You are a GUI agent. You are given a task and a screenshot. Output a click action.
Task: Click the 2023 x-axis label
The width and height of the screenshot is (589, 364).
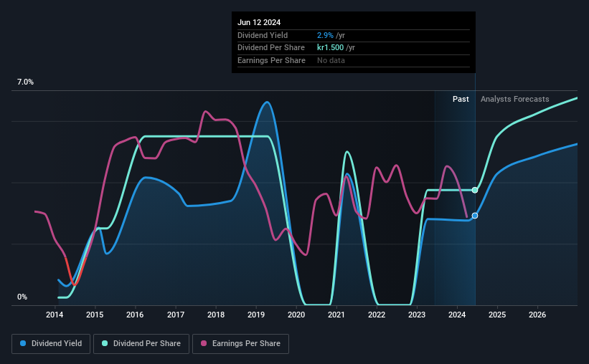[417, 315]
